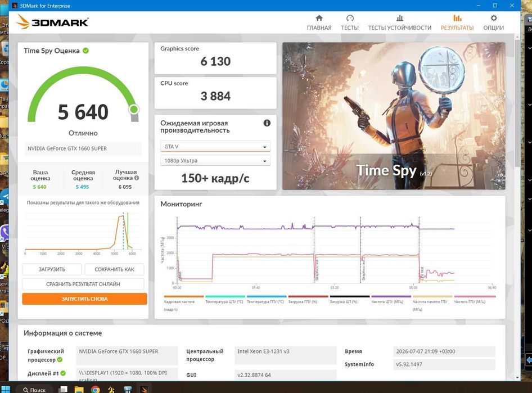This screenshot has width=532, height=393.
Task: Click the GUI version v2.32.8874 64
Action: point(254,375)
